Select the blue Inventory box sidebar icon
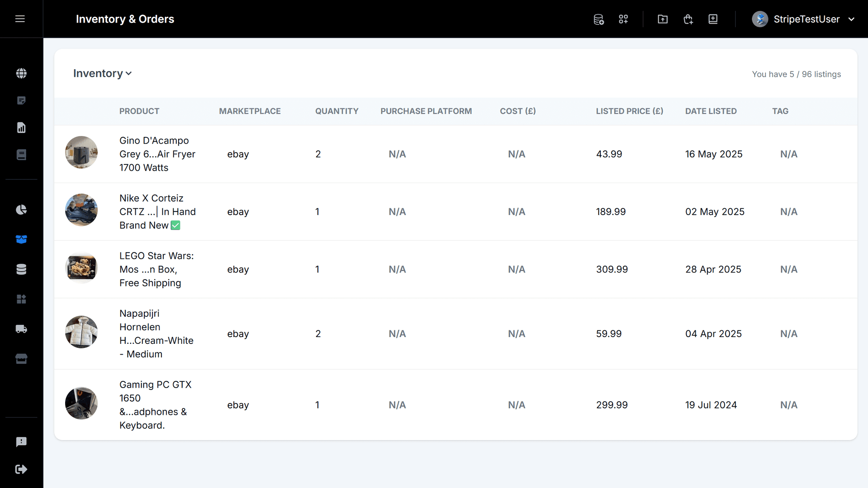This screenshot has height=488, width=868. pyautogui.click(x=21, y=239)
